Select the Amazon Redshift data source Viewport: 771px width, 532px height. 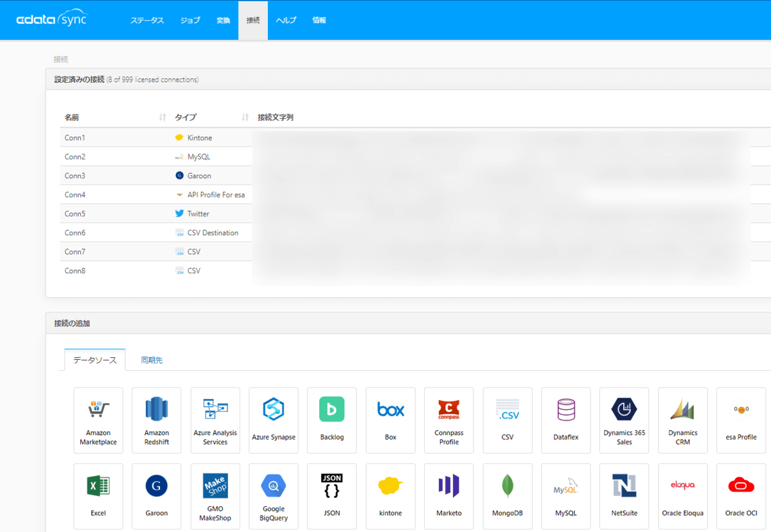(x=157, y=420)
